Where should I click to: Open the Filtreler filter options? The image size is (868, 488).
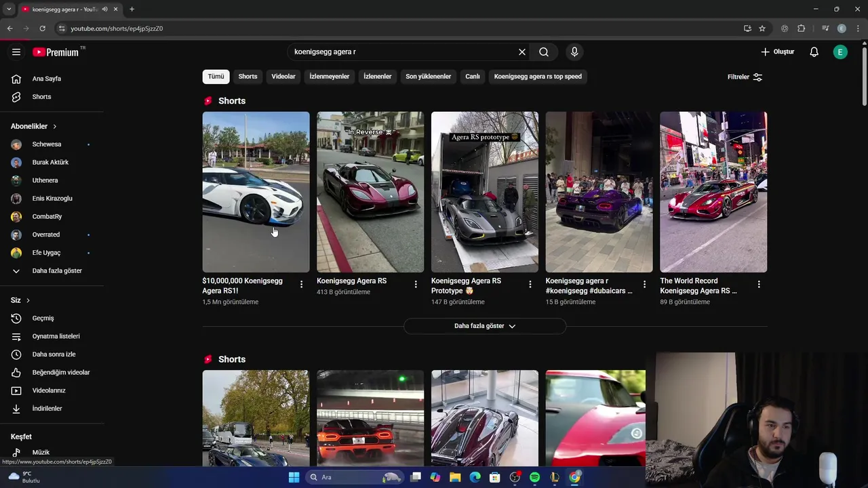click(745, 77)
